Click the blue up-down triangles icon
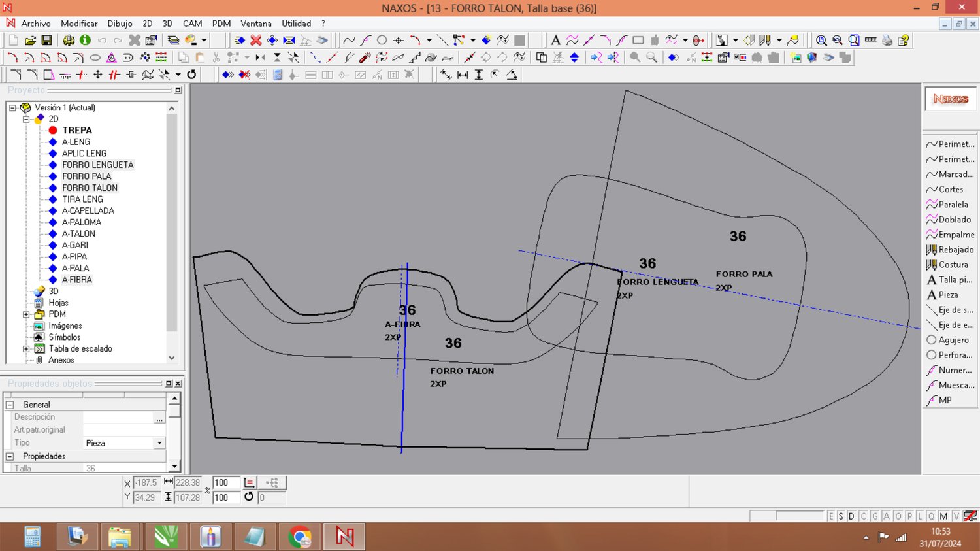 coord(574,58)
